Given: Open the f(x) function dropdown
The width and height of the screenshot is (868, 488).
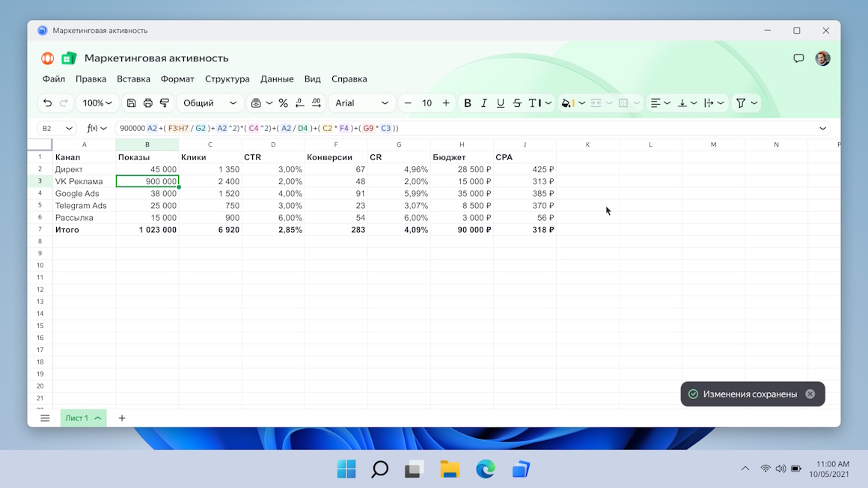Looking at the screenshot, I should 97,129.
